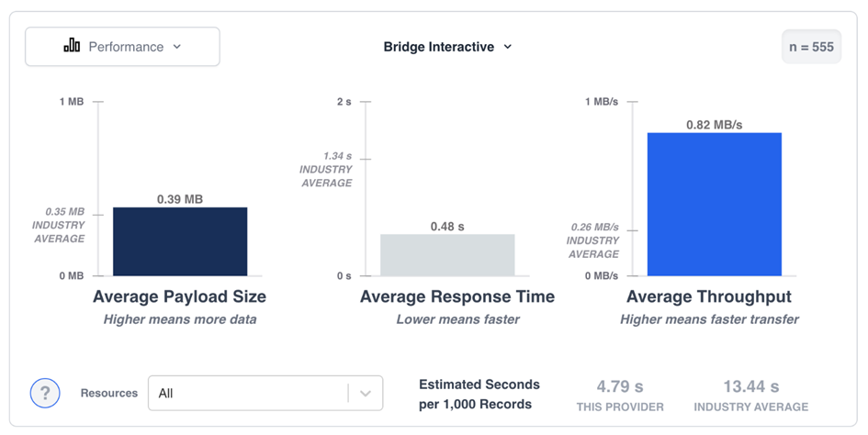Click the Average Payload Size title
This screenshot has height=435, width=868.
(x=180, y=296)
